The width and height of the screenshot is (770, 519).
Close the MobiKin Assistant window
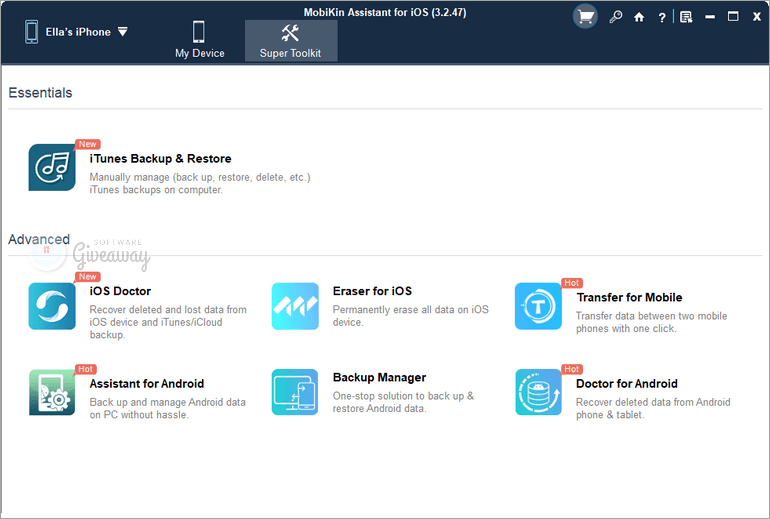click(757, 17)
